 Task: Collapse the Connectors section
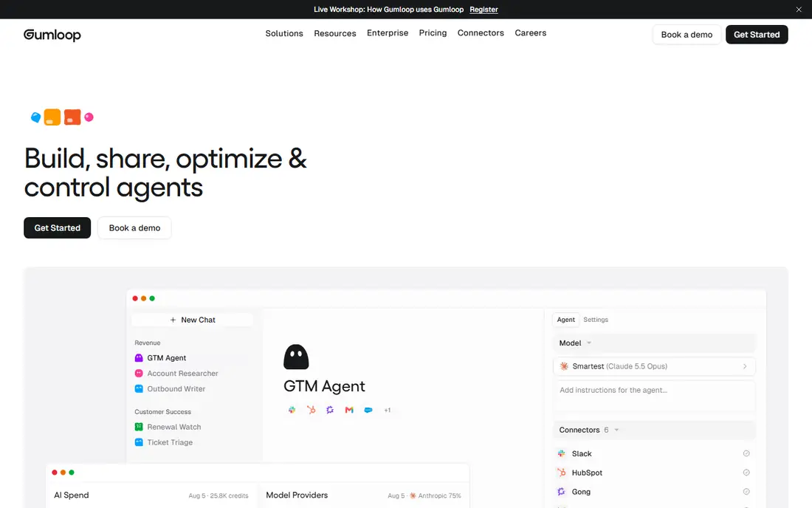(x=654, y=430)
